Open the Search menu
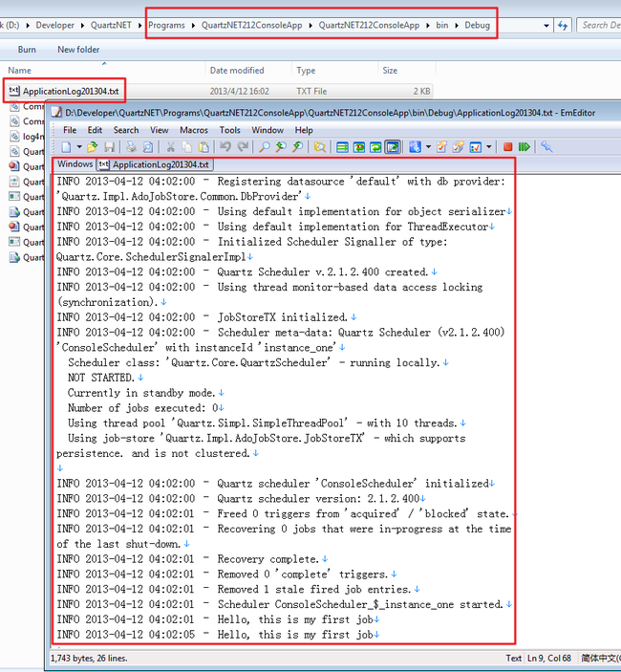 [126, 130]
